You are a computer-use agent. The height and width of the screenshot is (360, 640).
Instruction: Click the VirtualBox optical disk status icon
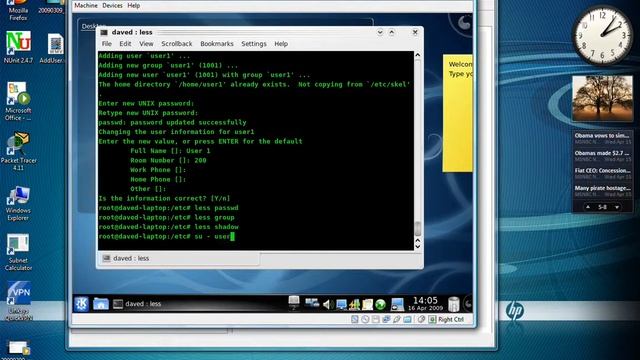click(x=365, y=319)
